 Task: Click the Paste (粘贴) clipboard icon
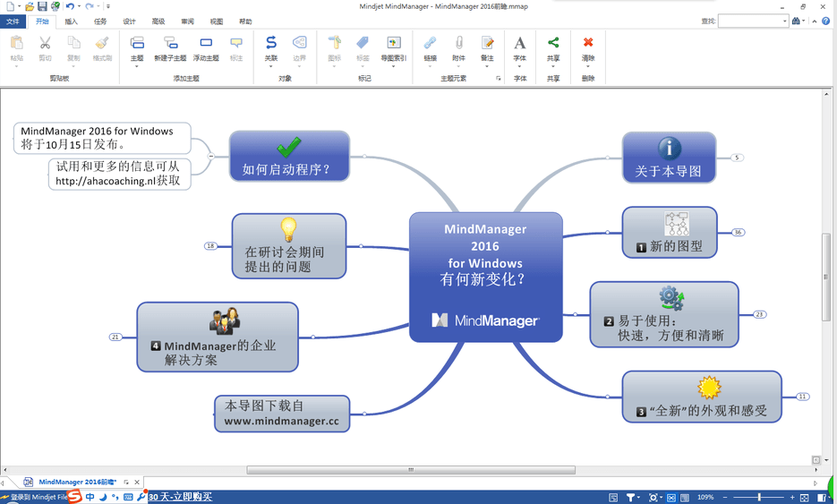tap(16, 43)
